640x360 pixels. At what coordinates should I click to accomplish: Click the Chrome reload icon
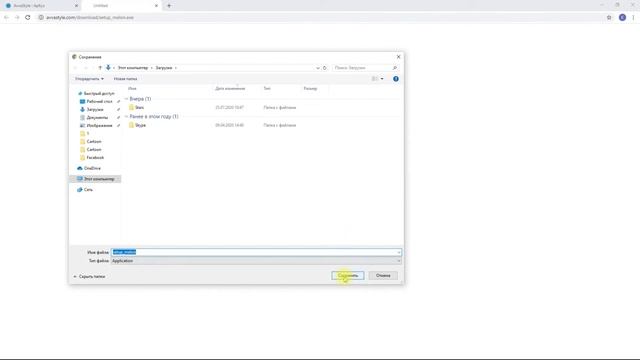pyautogui.click(x=28, y=18)
